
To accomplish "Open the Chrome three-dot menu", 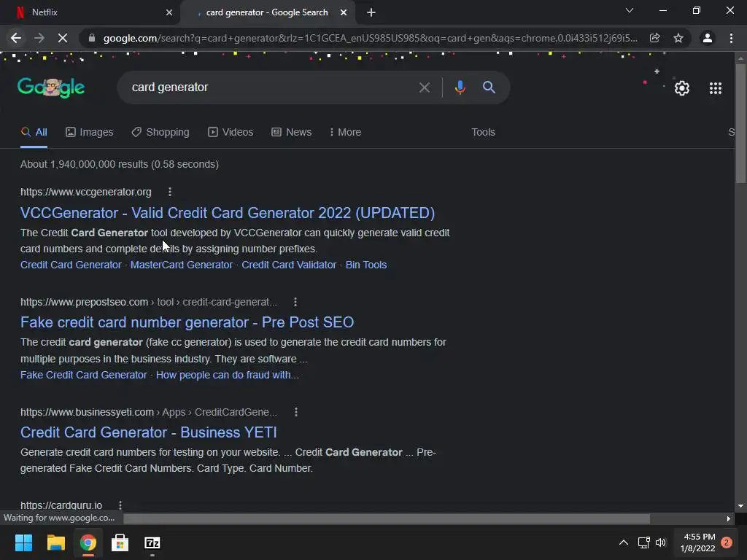I will [731, 38].
